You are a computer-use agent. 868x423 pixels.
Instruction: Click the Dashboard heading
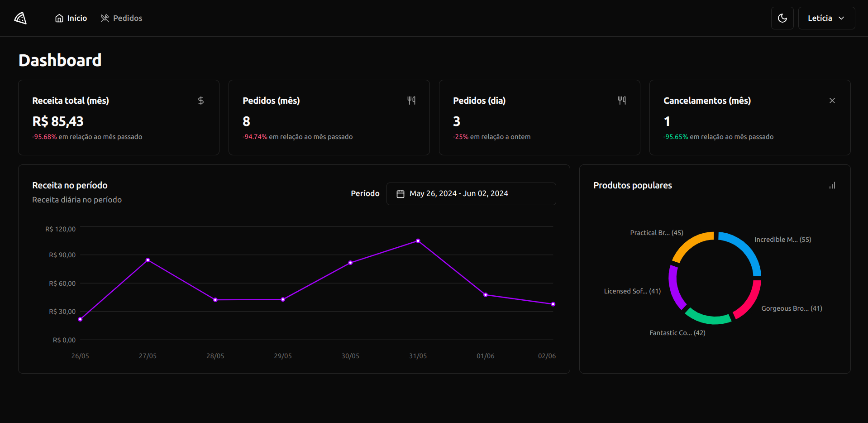click(x=60, y=60)
